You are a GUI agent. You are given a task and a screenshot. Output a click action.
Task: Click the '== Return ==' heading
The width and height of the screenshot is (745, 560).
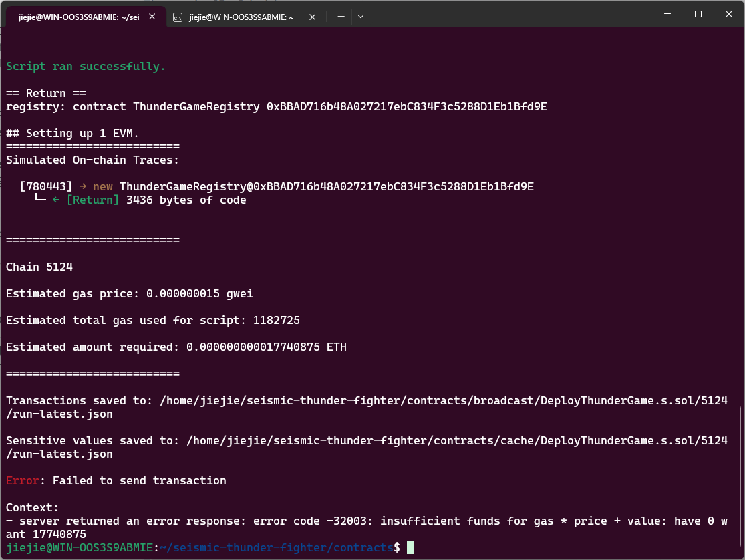click(x=46, y=93)
